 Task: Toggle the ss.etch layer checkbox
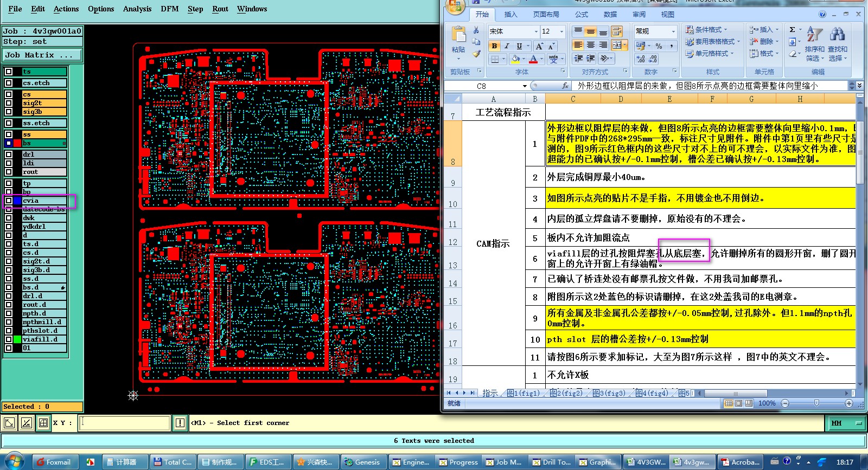pos(9,123)
